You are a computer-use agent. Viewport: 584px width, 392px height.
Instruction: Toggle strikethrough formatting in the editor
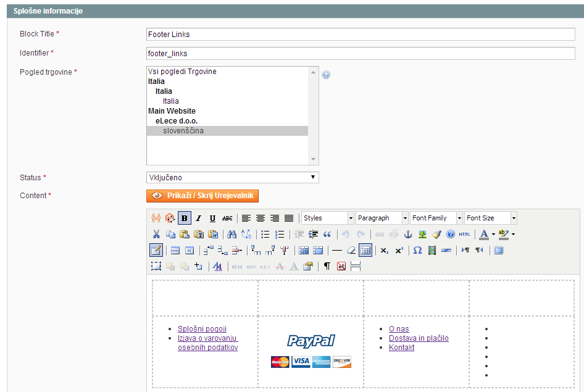click(x=227, y=218)
